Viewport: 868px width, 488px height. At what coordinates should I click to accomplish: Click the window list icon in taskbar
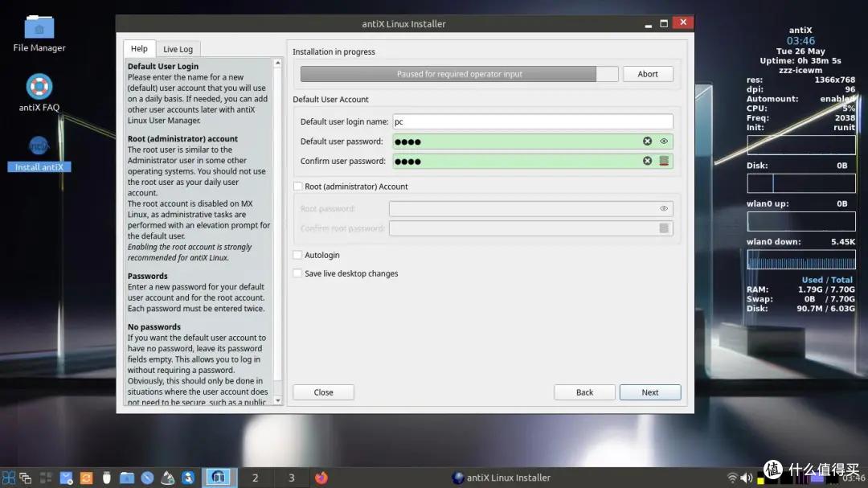(26, 478)
